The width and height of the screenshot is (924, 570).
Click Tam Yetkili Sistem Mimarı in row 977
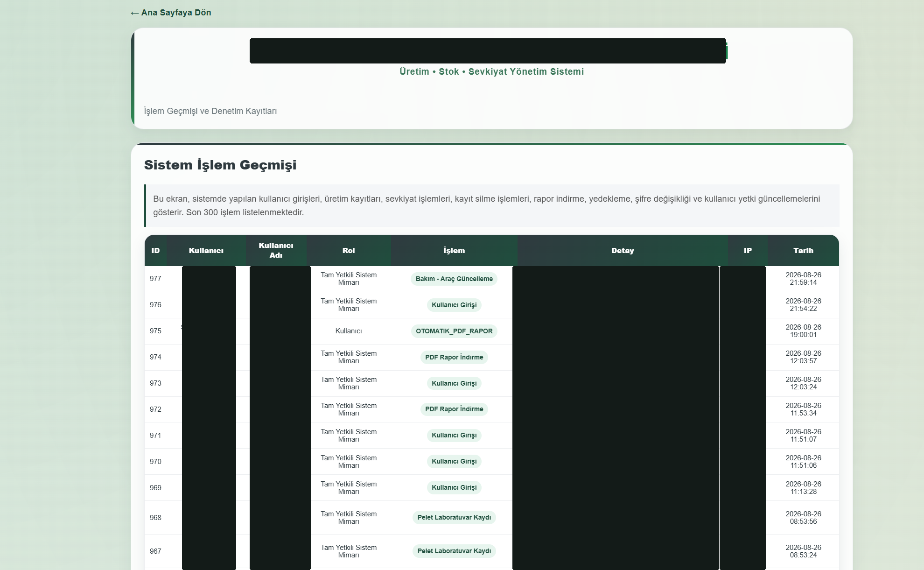[x=349, y=279]
